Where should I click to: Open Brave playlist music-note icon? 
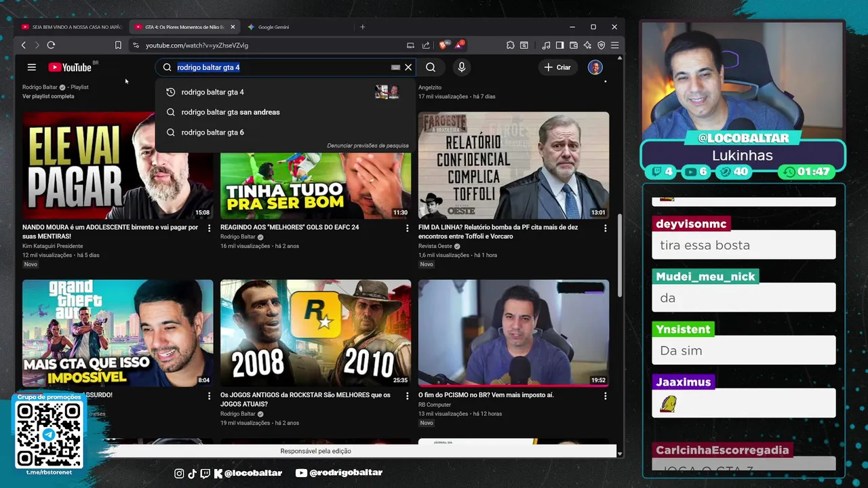[x=547, y=45]
